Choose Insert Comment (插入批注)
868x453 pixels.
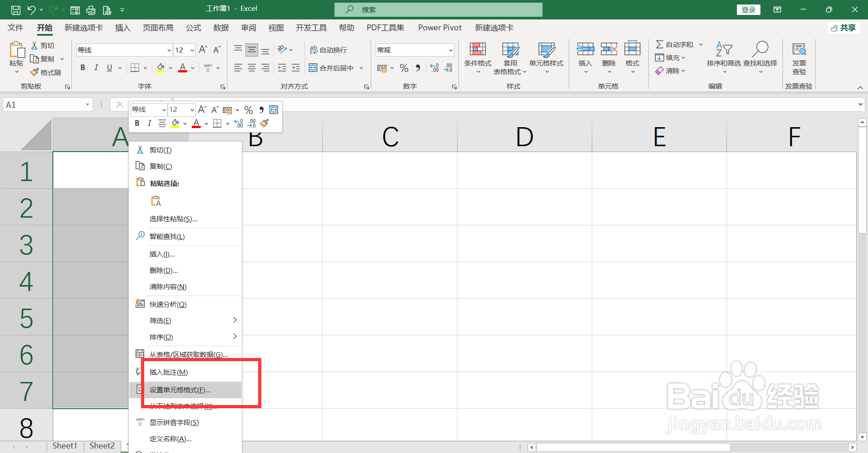click(x=185, y=372)
